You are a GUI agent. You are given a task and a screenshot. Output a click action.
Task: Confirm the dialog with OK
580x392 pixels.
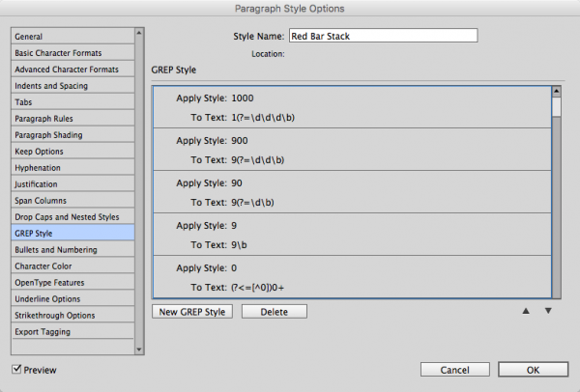coord(533,370)
